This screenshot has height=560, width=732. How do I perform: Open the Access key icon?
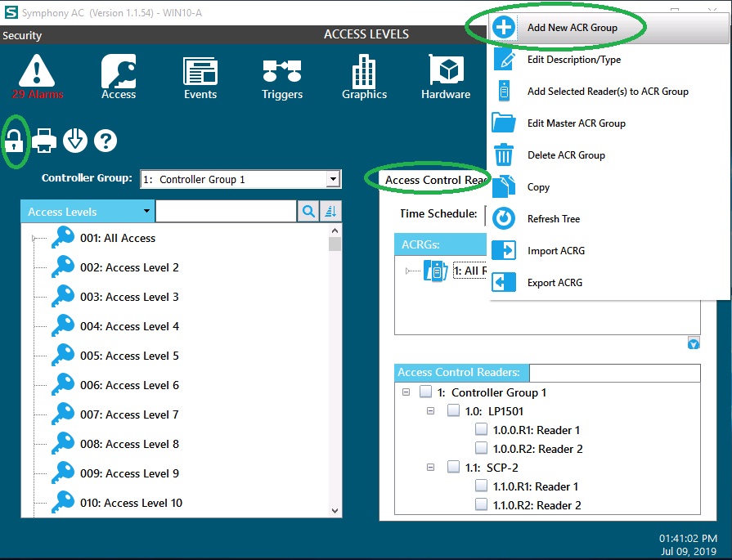[119, 71]
